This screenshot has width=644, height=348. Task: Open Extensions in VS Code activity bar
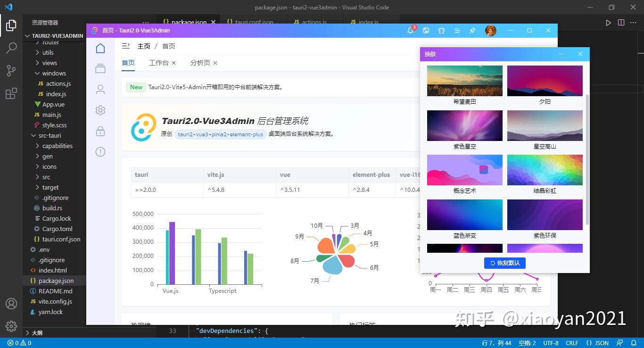(11, 93)
